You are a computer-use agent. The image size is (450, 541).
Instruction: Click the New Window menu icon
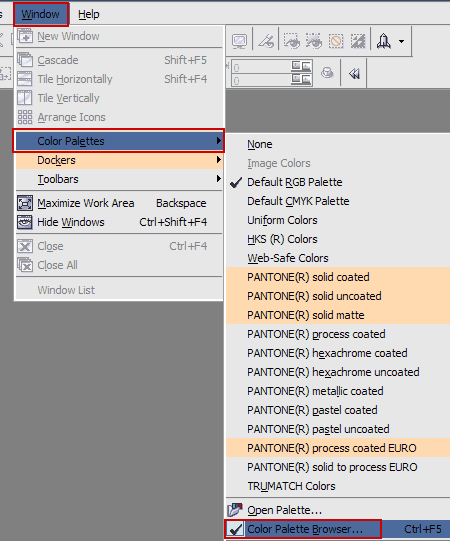(25, 36)
